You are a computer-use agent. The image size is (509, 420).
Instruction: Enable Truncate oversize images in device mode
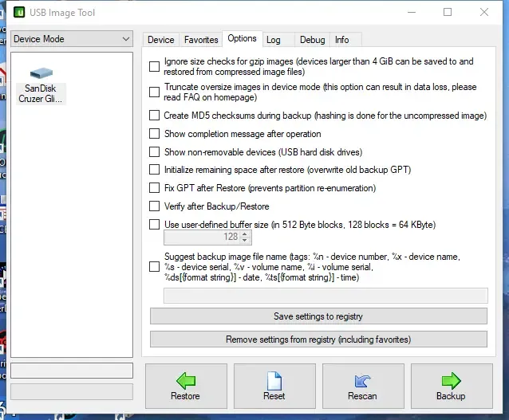click(154, 92)
